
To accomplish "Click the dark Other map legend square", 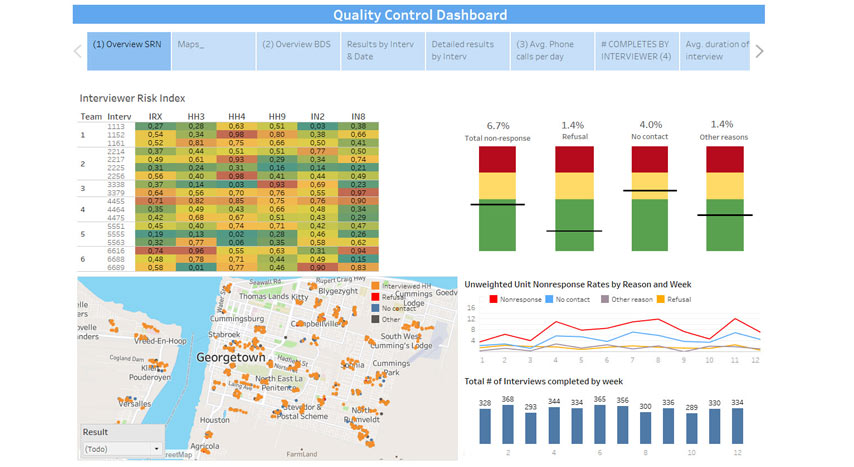I will pyautogui.click(x=374, y=320).
